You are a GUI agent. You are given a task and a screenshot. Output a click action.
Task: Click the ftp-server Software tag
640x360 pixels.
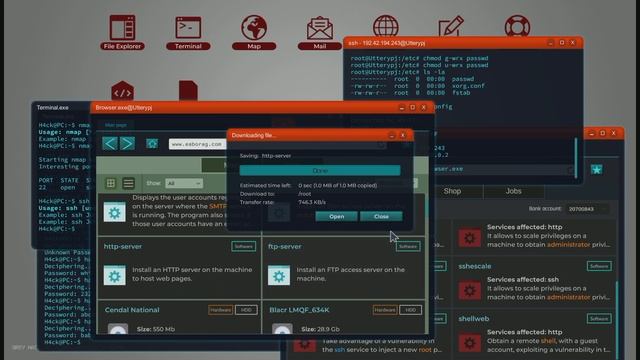click(x=408, y=246)
